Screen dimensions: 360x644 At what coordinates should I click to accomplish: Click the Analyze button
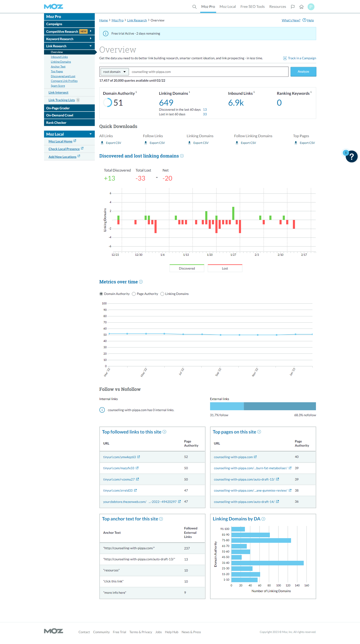[x=303, y=72]
